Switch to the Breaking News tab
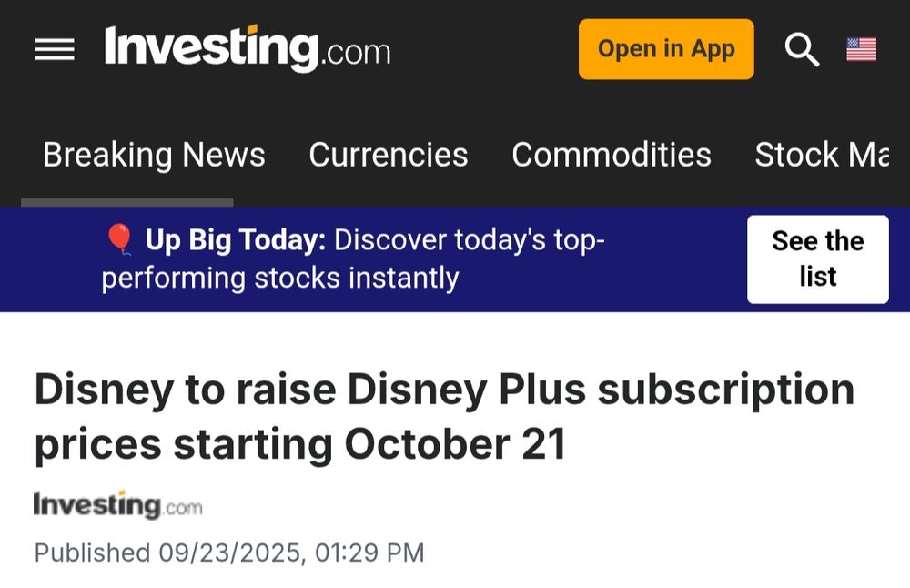The image size is (910, 588). point(154,155)
